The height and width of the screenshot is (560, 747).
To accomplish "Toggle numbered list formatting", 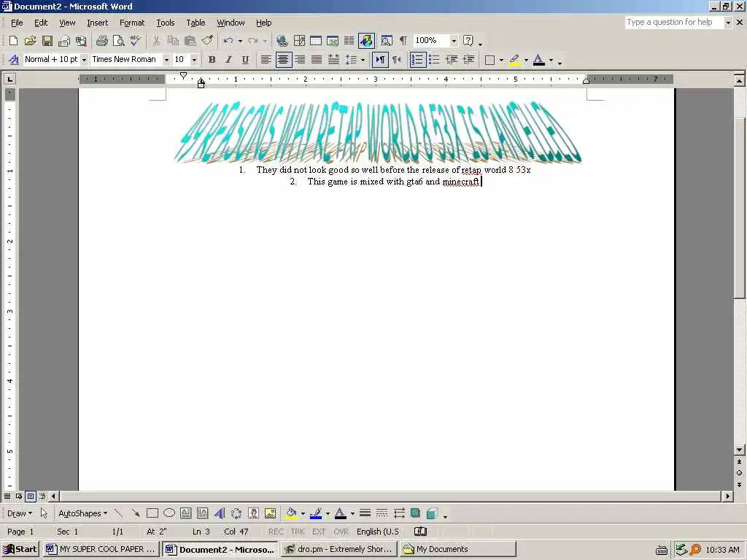I will pos(417,60).
